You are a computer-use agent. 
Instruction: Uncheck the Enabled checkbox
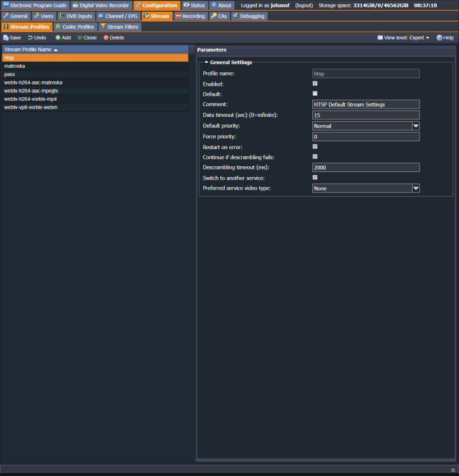pos(315,84)
